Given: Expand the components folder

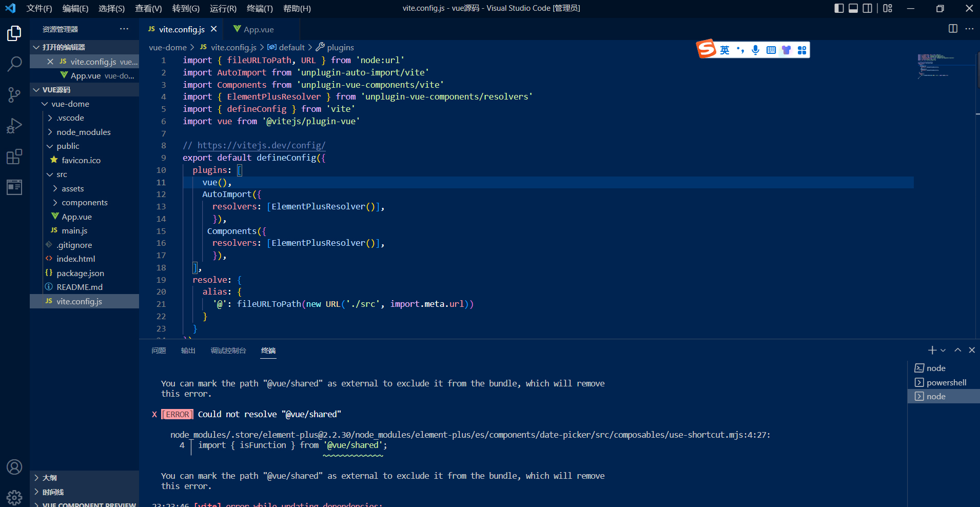Looking at the screenshot, I should point(84,202).
